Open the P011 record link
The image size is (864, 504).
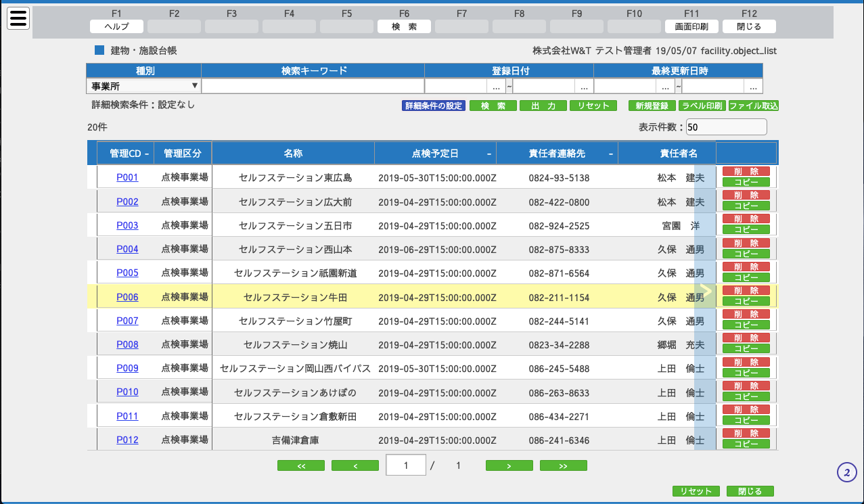[127, 416]
